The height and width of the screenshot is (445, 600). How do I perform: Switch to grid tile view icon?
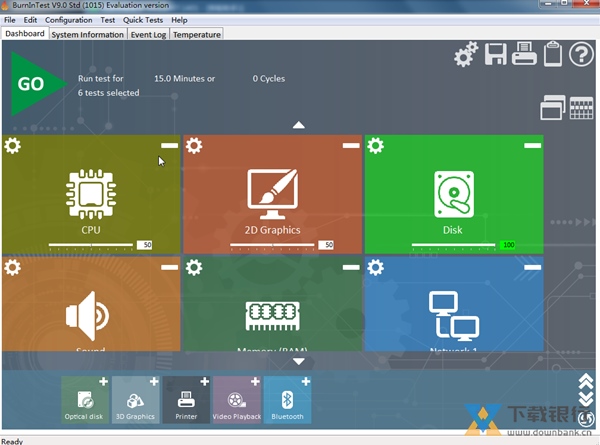[x=582, y=108]
